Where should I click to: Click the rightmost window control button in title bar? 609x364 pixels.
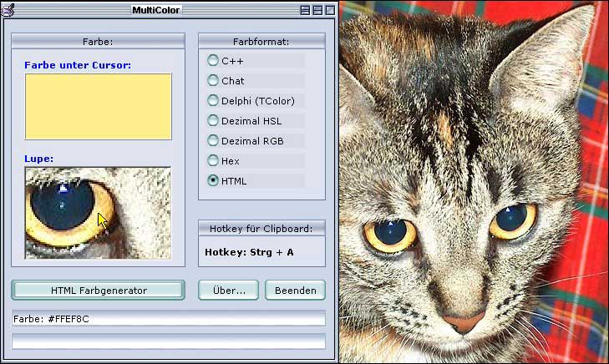(330, 10)
